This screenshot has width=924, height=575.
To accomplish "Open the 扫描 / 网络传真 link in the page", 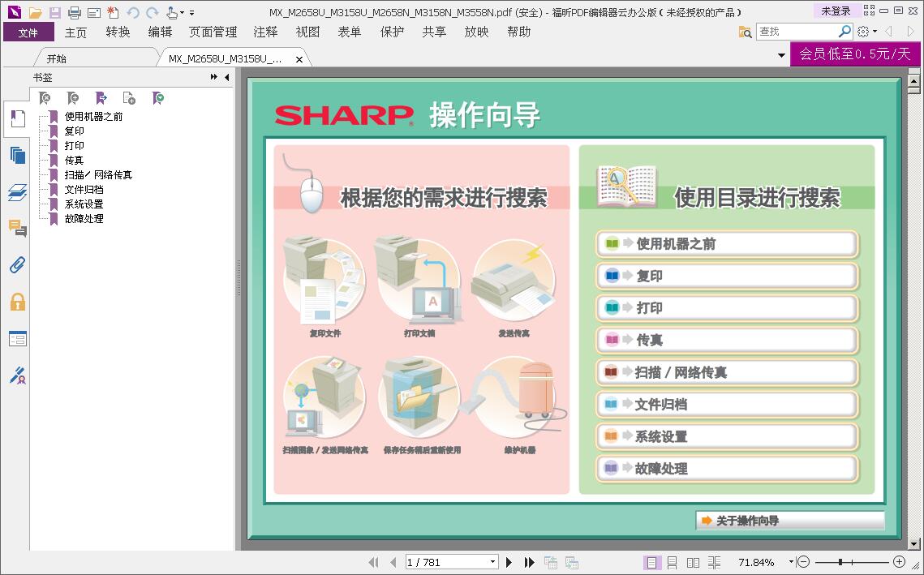I will pyautogui.click(x=727, y=372).
